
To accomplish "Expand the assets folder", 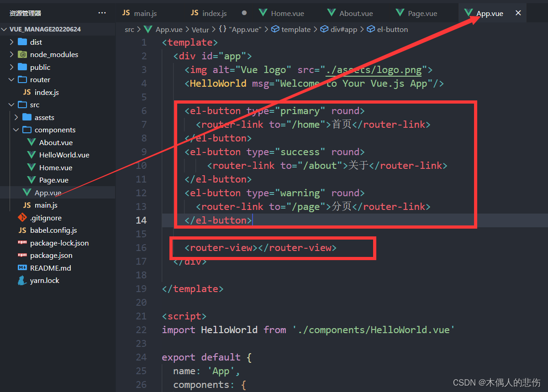I will 16,117.
